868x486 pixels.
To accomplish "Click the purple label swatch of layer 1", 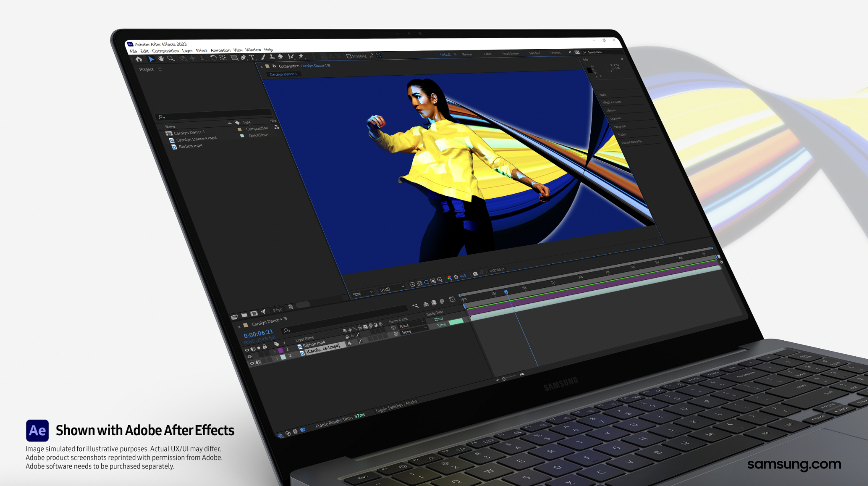I will pos(281,350).
